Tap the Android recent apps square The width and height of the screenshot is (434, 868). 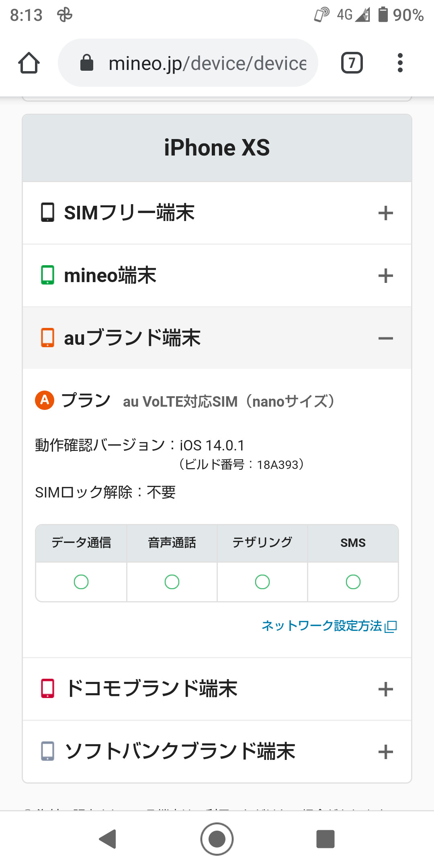pos(325,839)
